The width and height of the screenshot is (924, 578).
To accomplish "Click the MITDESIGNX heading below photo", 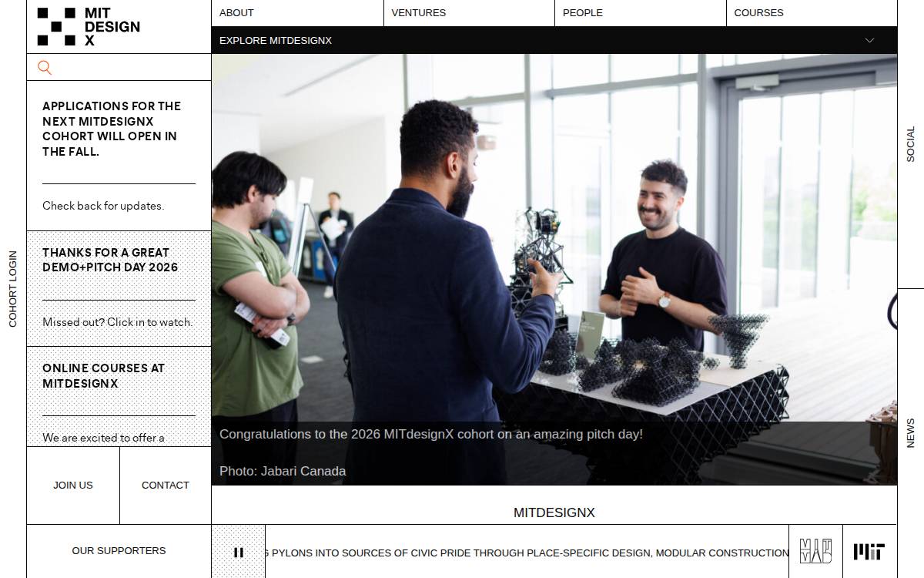I will click(x=554, y=512).
